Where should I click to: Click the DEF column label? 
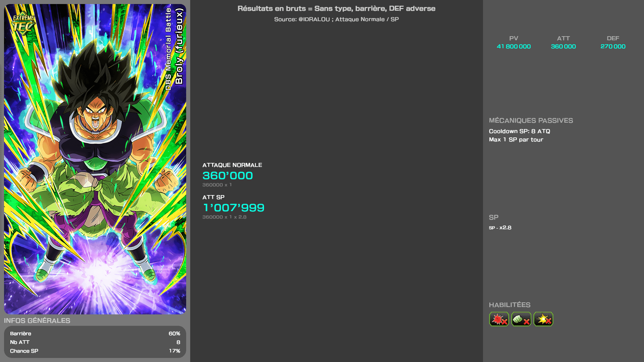[613, 39]
